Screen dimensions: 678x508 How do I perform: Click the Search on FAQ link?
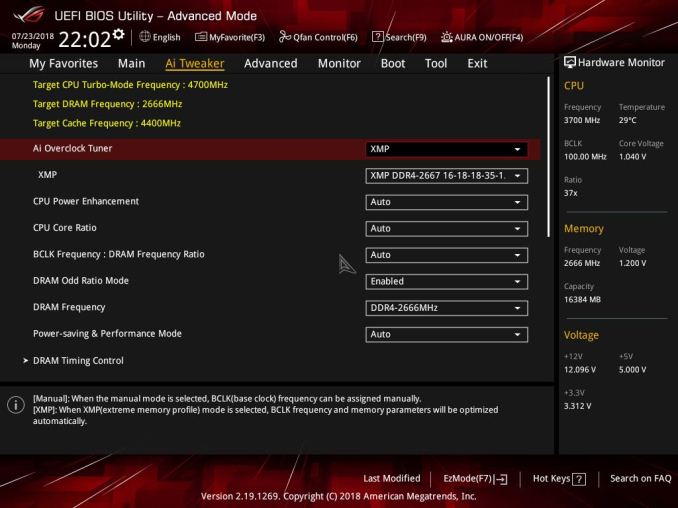click(640, 479)
